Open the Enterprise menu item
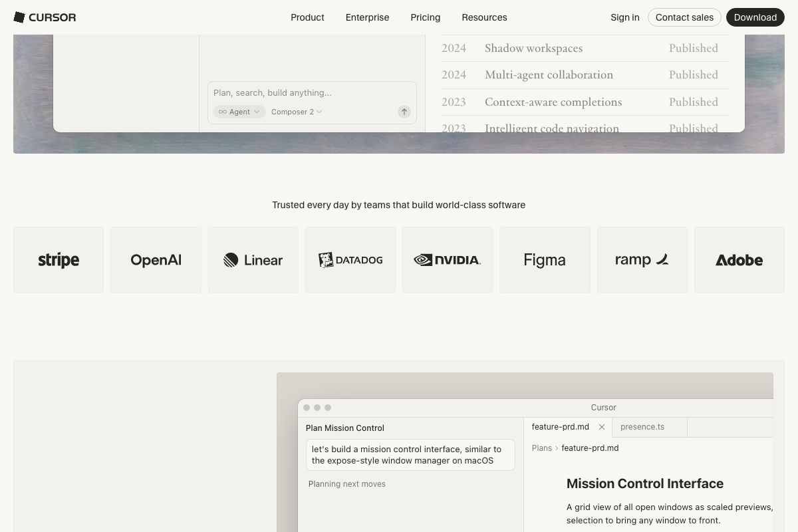798x532 pixels. pyautogui.click(x=367, y=17)
